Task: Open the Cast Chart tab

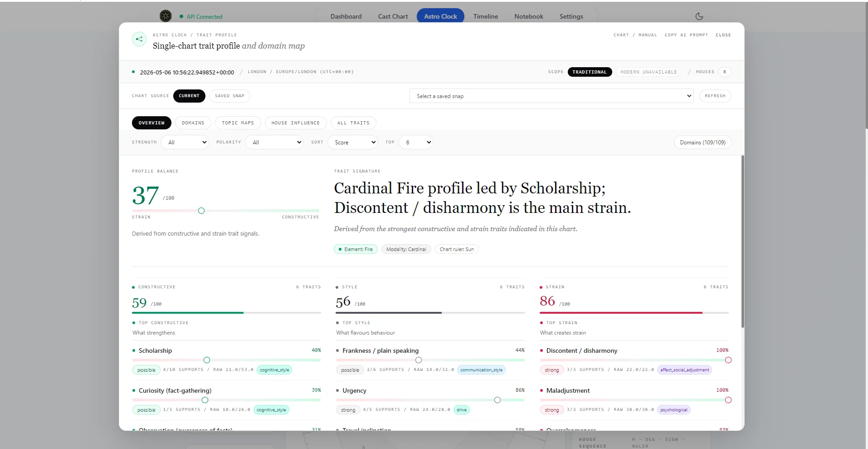Action: pos(393,16)
